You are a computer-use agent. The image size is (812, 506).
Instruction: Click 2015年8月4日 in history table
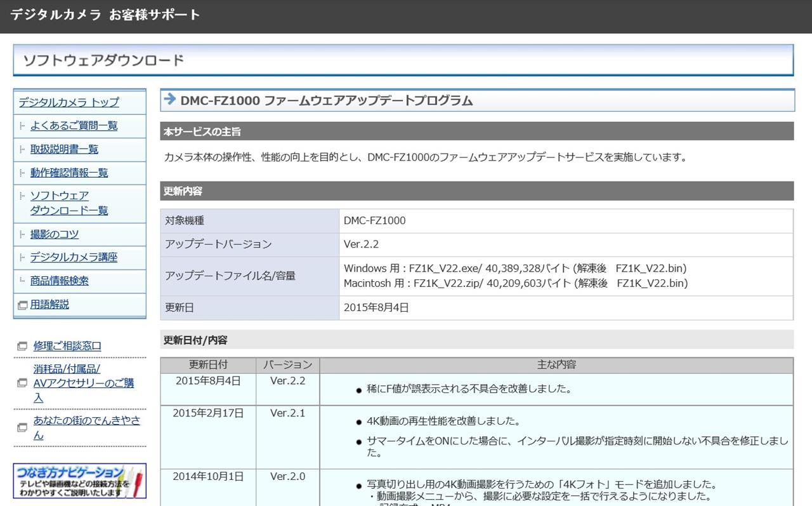pyautogui.click(x=208, y=381)
